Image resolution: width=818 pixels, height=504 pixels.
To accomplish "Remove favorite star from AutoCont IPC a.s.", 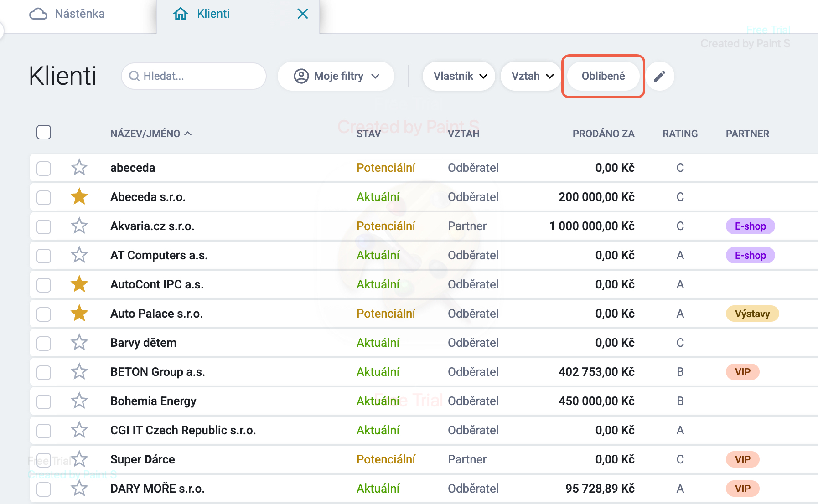I will (x=79, y=284).
